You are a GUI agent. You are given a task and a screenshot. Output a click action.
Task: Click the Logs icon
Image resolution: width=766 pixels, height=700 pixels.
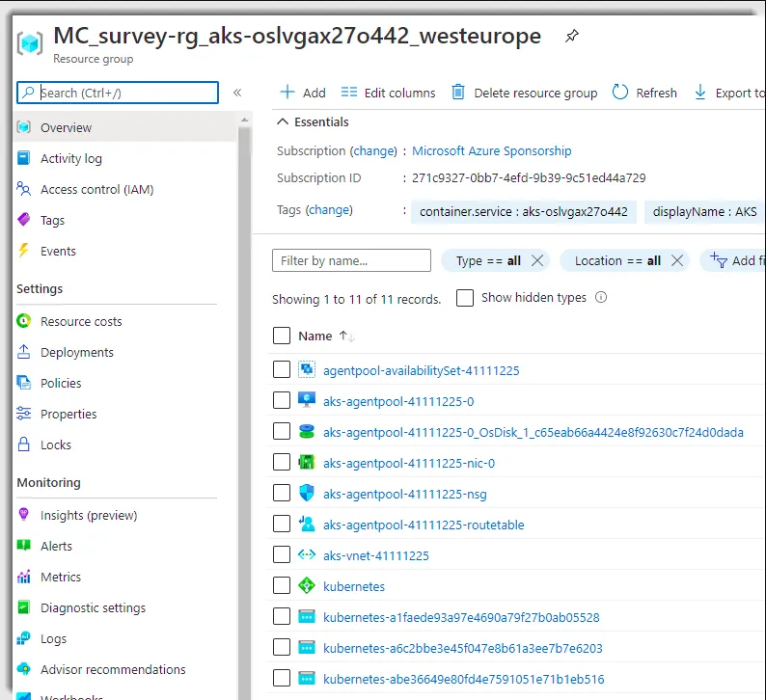click(x=23, y=638)
